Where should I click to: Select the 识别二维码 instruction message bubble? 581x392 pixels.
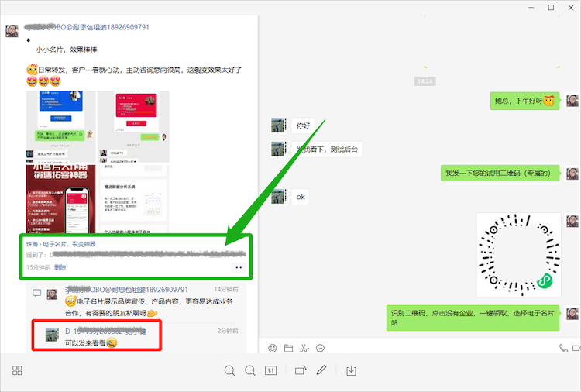[x=473, y=318]
